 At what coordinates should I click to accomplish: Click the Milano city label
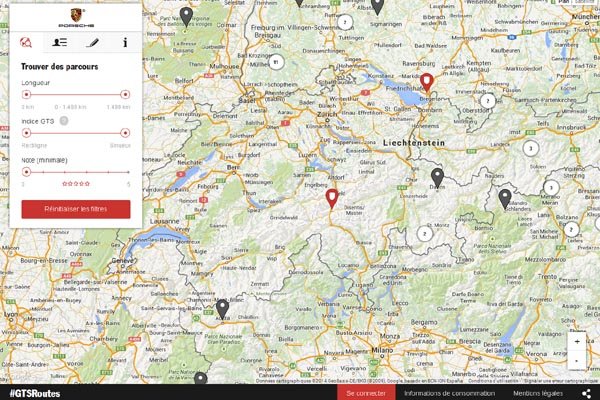point(382,350)
